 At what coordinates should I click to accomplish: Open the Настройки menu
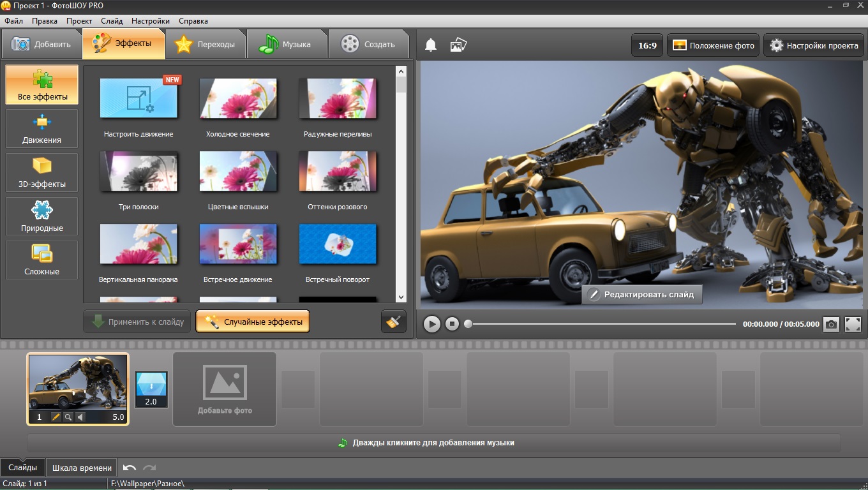[151, 21]
